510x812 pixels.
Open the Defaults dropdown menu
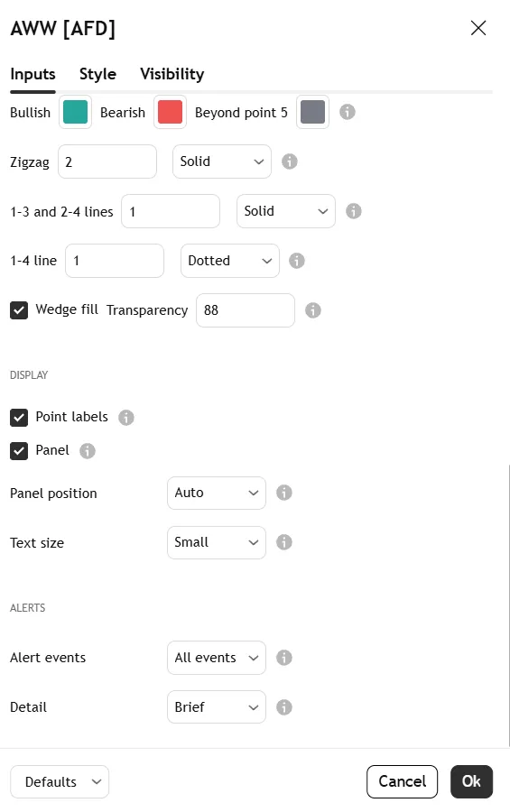click(60, 782)
